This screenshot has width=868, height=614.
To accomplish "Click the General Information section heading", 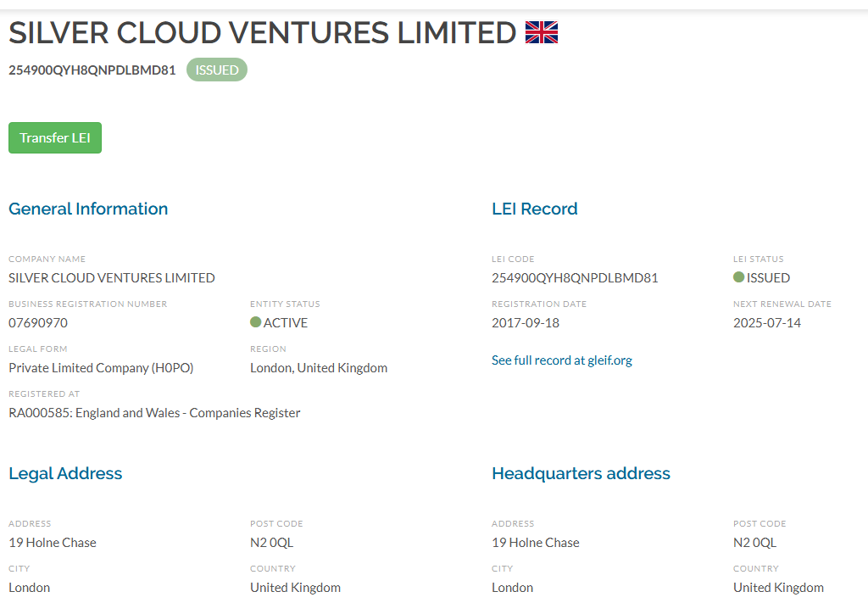I will 88,209.
